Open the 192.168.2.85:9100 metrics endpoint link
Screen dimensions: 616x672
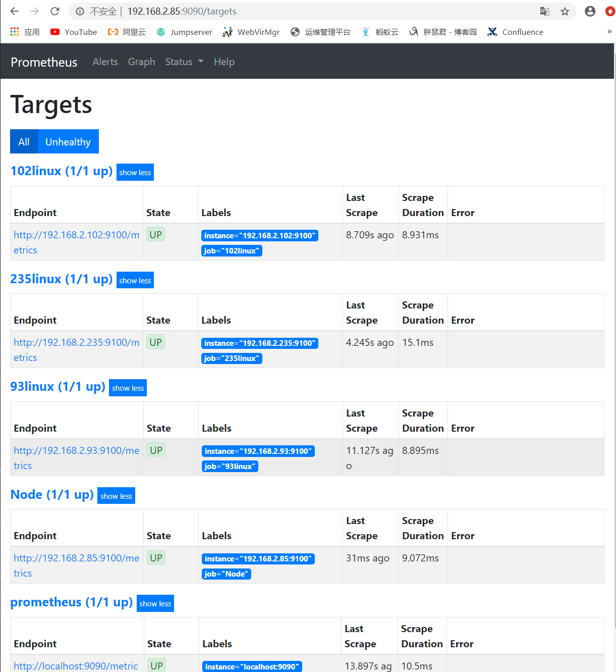[x=76, y=565]
